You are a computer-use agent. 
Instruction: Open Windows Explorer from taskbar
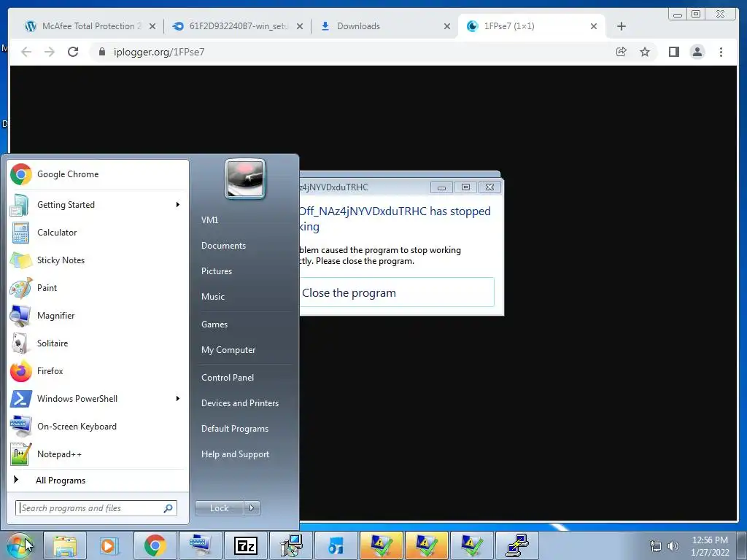pyautogui.click(x=65, y=545)
